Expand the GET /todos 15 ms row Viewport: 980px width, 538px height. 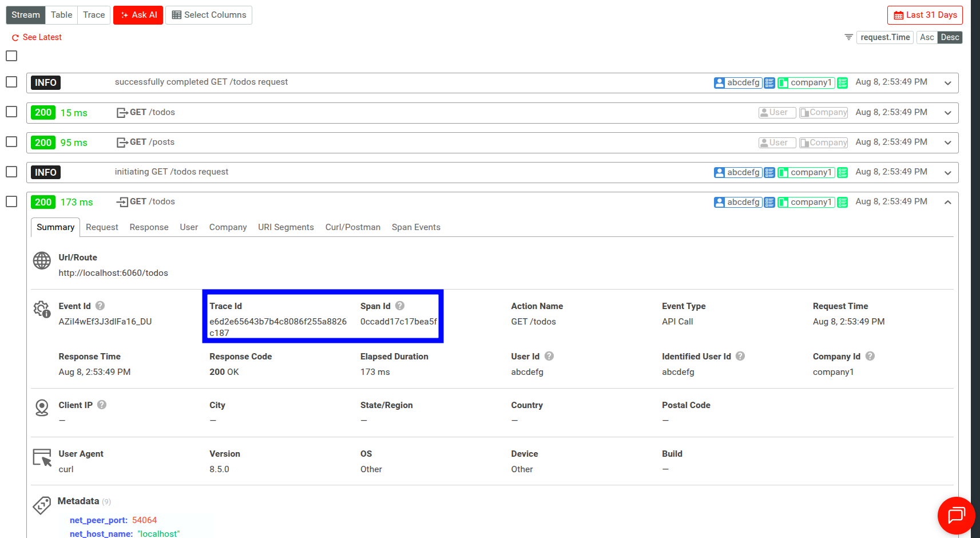point(948,113)
